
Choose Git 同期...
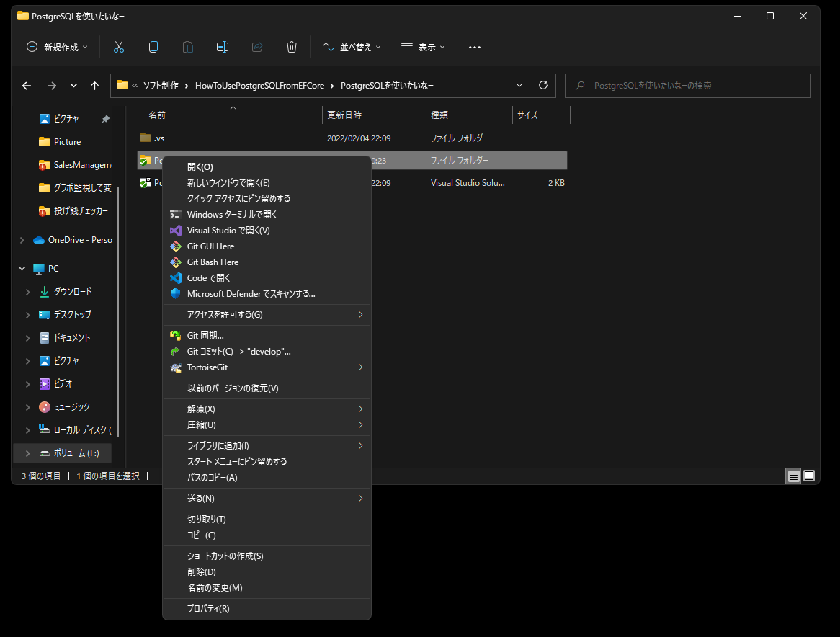point(267,335)
